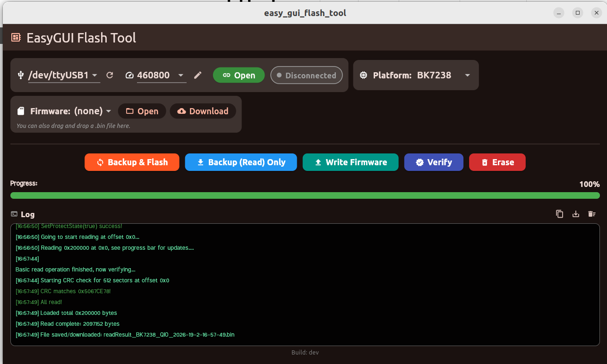
Task: Click the 'File saved/downloaded' log line
Action: click(x=125, y=335)
